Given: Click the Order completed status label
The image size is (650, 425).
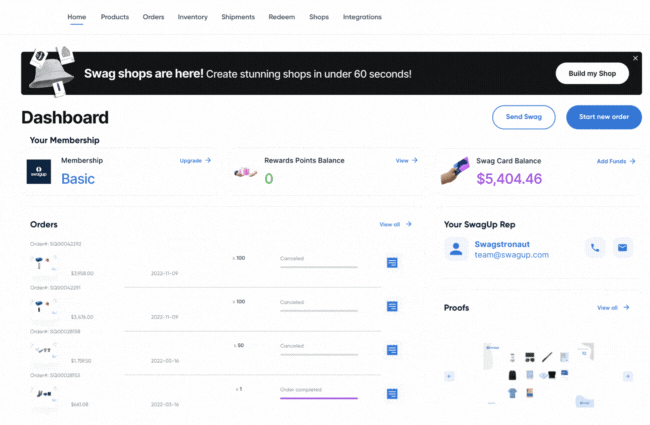Looking at the screenshot, I should tap(301, 390).
